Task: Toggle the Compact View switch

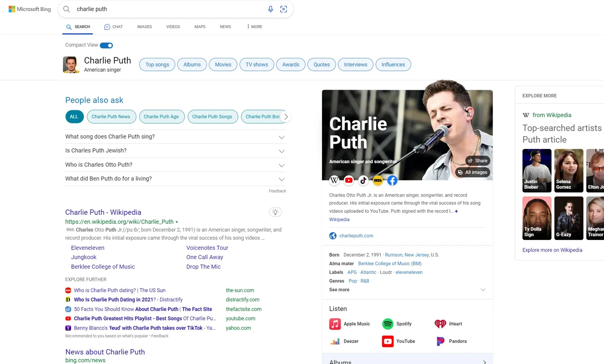Action: point(107,45)
